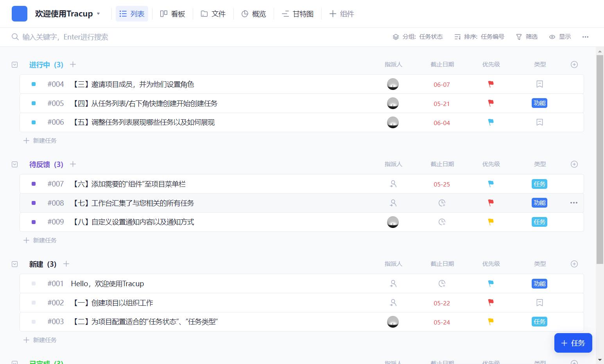
Task: Click the red priority flag on task #004
Action: [x=491, y=84]
